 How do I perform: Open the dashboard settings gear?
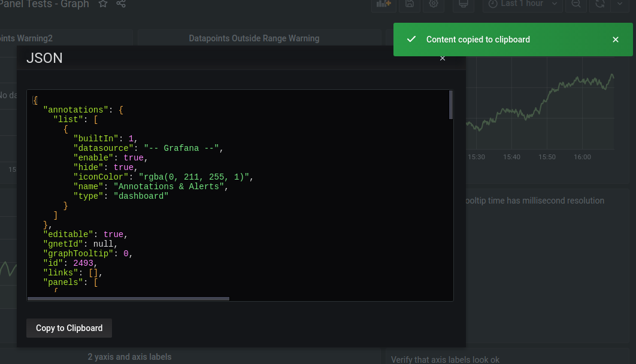point(434,5)
